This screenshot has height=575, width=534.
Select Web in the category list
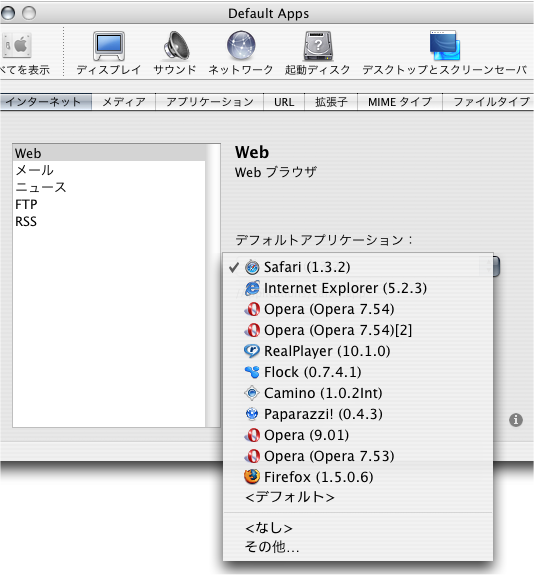click(109, 153)
